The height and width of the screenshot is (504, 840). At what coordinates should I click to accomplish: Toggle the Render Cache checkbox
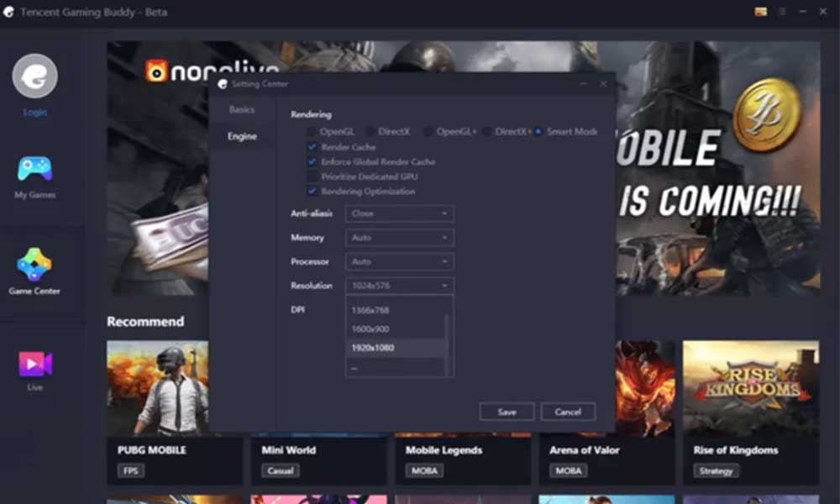312,147
